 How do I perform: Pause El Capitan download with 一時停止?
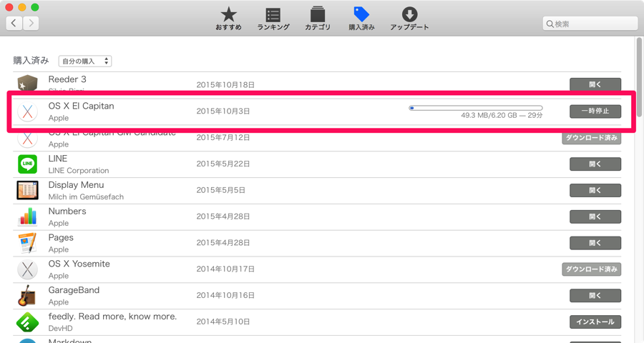pyautogui.click(x=595, y=111)
